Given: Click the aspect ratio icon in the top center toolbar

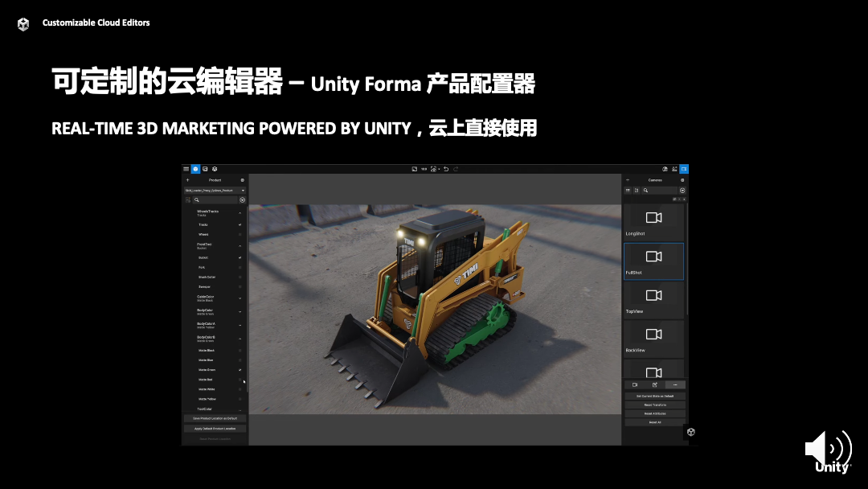Looking at the screenshot, I should point(414,169).
